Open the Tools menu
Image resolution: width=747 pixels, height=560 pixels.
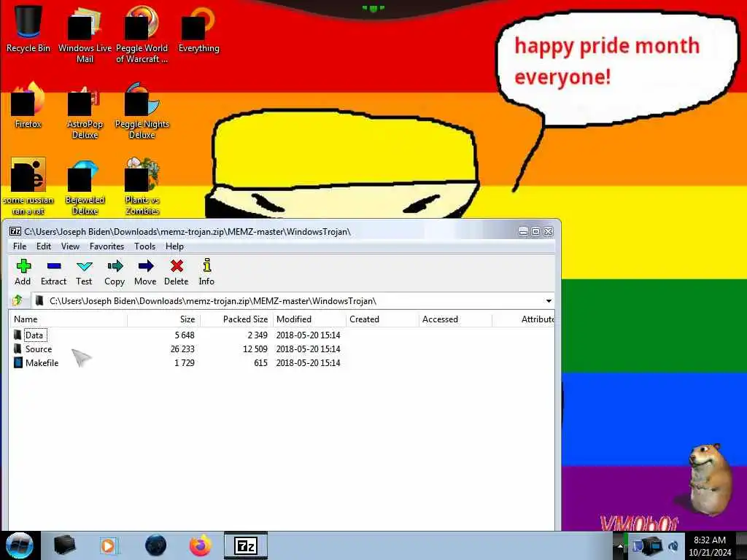(x=145, y=246)
